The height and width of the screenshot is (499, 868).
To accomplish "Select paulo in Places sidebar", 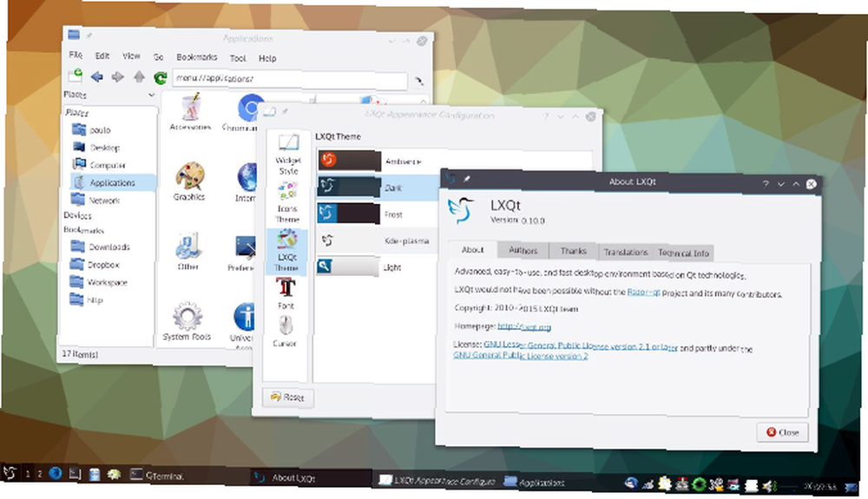I will [x=100, y=130].
